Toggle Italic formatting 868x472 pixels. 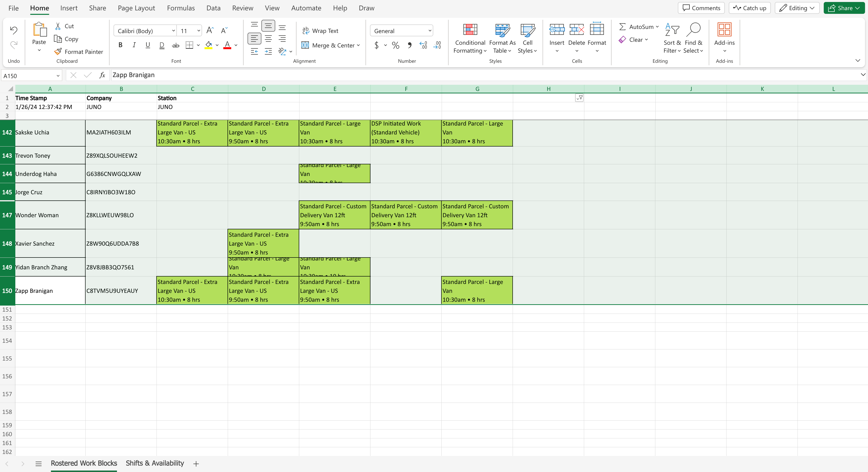tap(134, 45)
